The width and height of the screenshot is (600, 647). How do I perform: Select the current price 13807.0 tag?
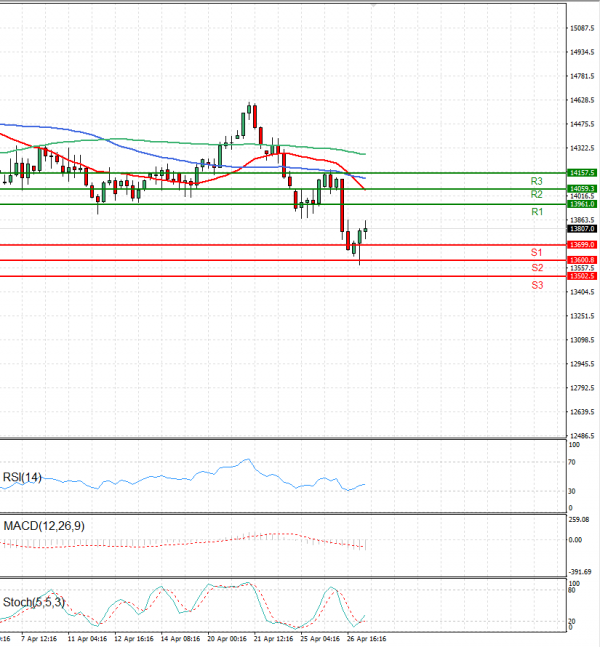coord(582,229)
